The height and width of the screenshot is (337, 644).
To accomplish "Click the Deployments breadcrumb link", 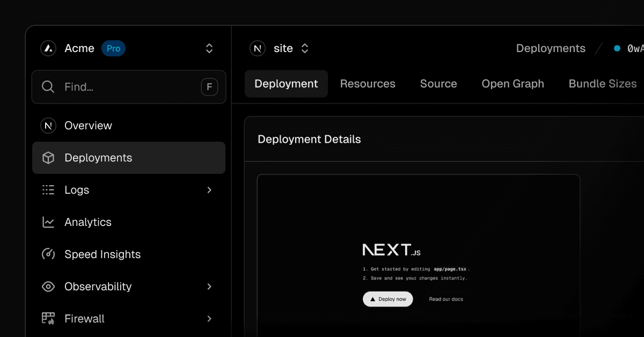I will click(551, 48).
